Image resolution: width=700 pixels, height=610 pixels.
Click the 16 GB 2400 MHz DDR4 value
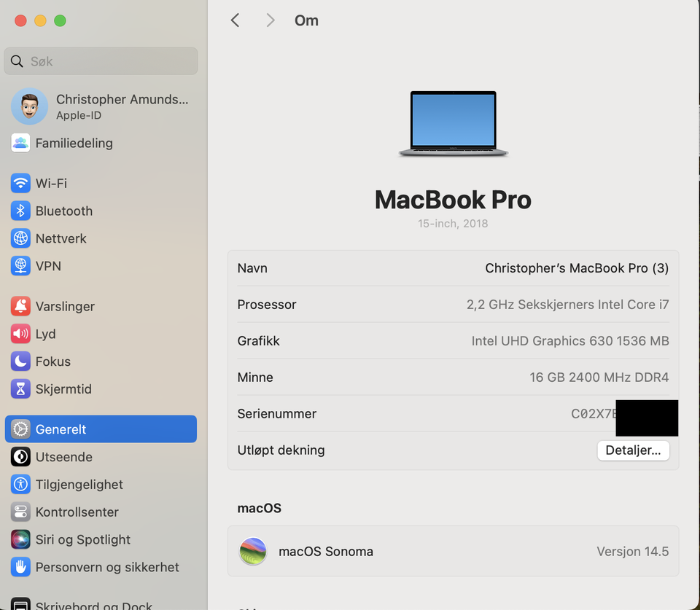[x=599, y=378]
